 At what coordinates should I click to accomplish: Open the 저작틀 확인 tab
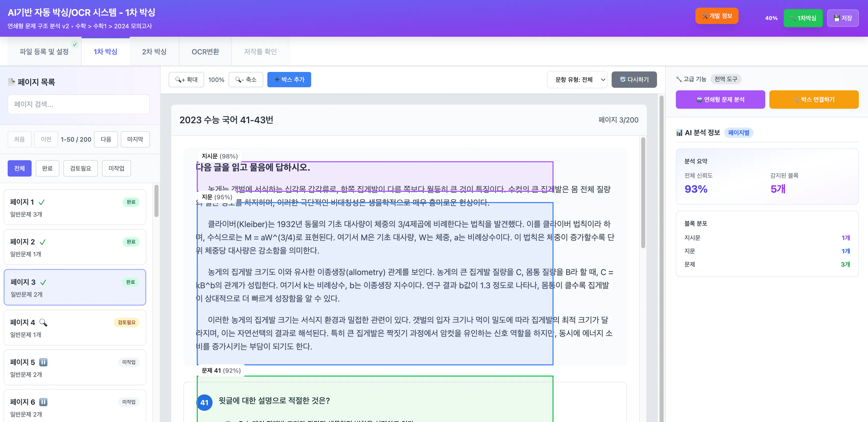260,52
